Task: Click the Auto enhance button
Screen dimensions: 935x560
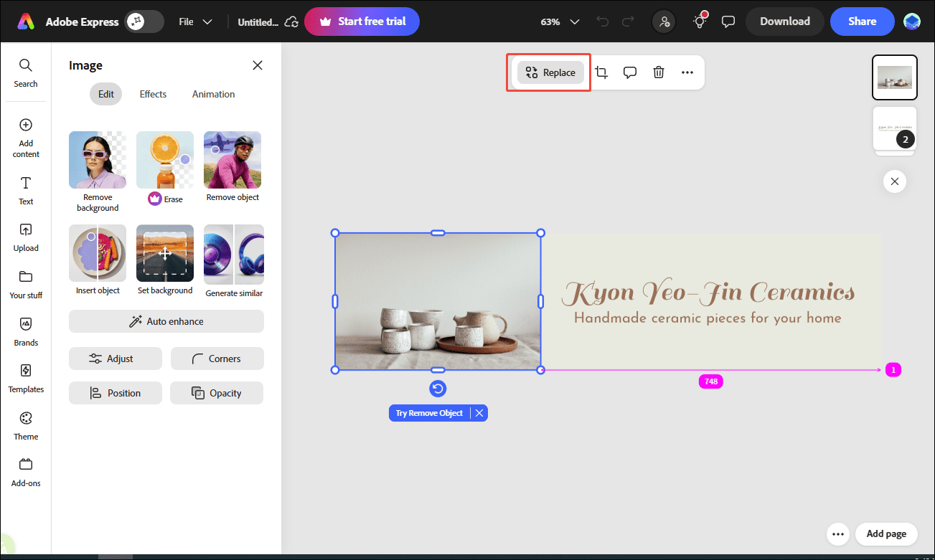Action: coord(166,321)
